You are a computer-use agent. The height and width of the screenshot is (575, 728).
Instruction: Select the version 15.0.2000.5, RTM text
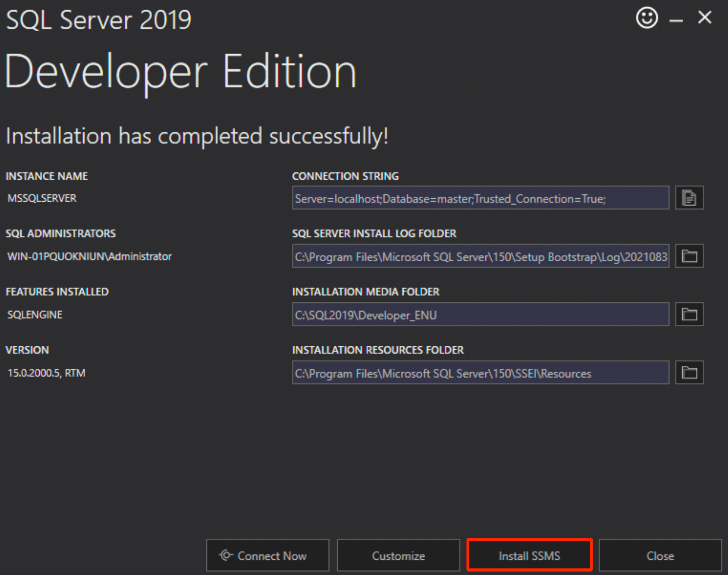(47, 373)
